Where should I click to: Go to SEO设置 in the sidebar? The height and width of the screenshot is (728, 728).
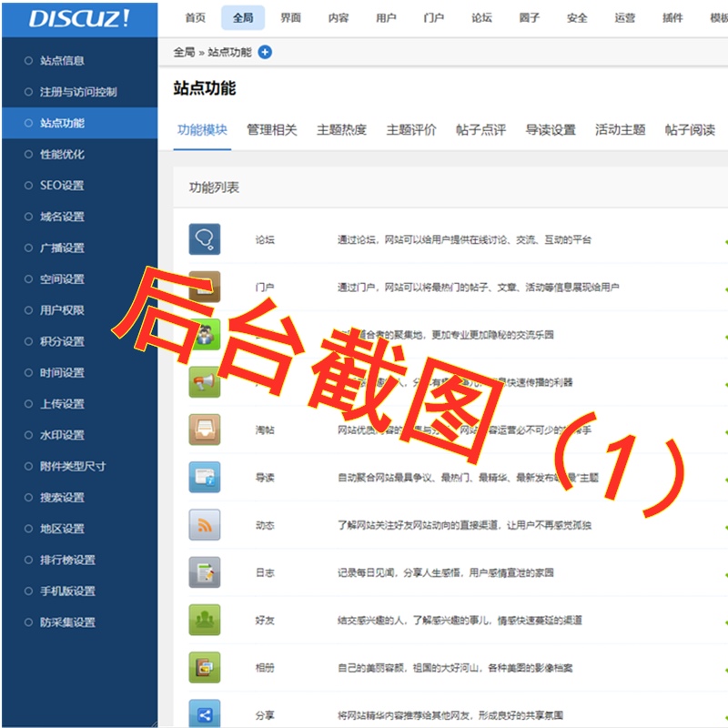pos(62,186)
